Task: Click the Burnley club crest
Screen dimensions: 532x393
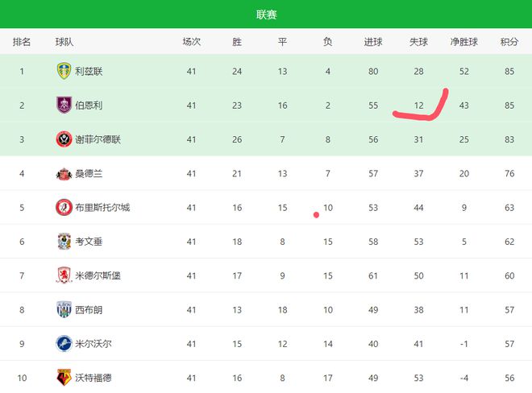Action: click(x=64, y=105)
